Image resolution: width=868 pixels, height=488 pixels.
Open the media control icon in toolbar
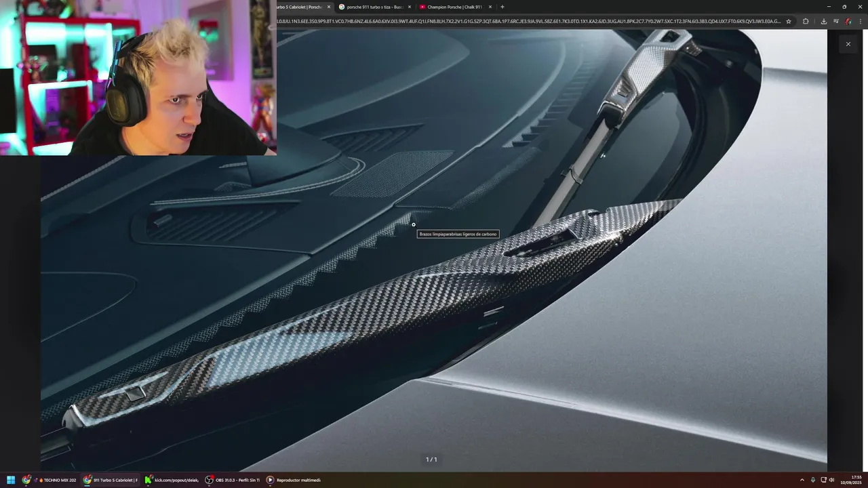pos(835,21)
